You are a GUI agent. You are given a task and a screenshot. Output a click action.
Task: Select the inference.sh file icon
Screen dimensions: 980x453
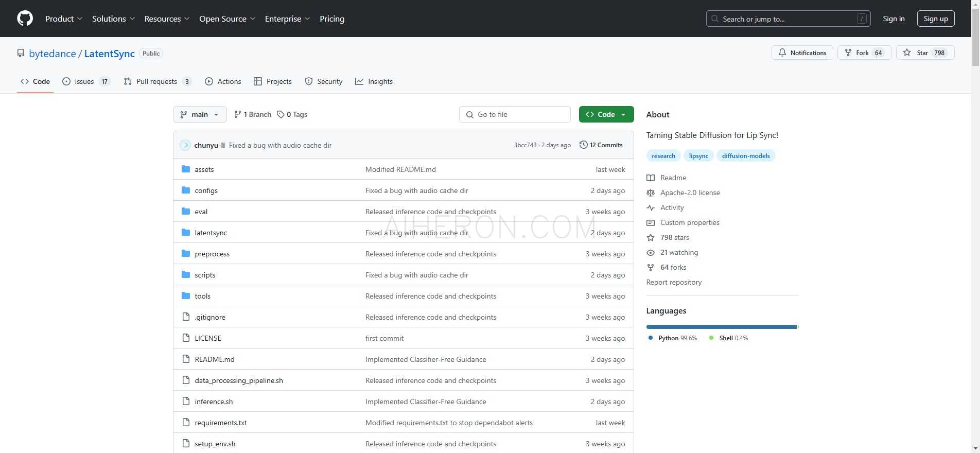click(186, 401)
